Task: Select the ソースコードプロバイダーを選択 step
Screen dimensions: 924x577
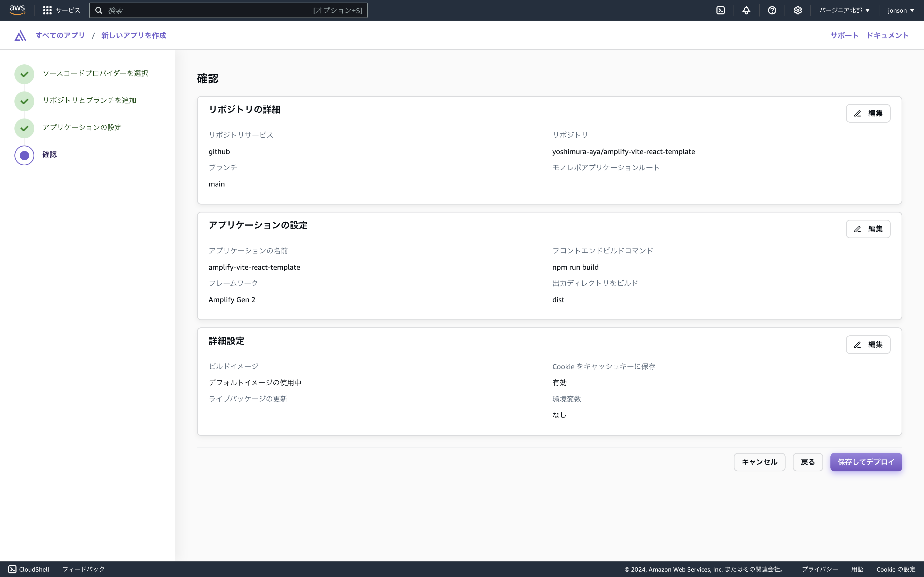Action: coord(95,73)
